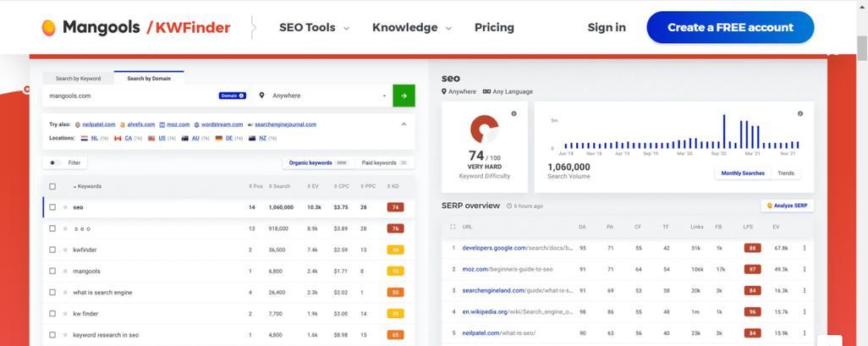
Task: Sort by the KD column header
Action: [x=393, y=187]
